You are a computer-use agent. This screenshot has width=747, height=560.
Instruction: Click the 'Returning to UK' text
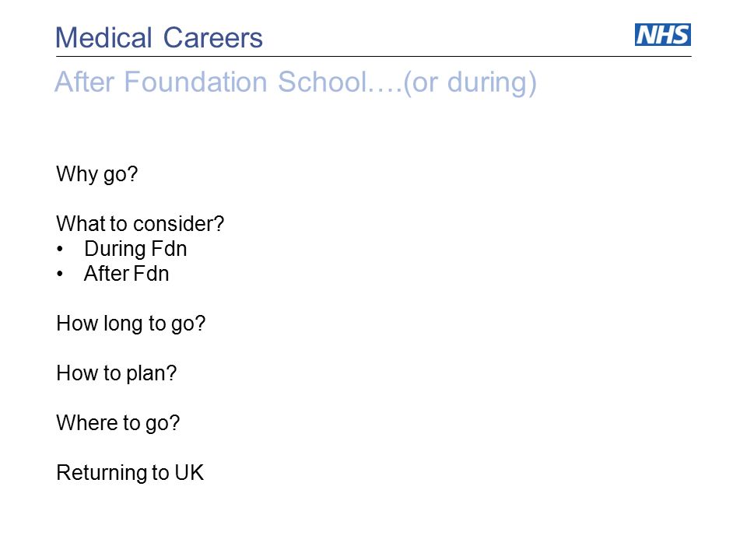tap(130, 472)
